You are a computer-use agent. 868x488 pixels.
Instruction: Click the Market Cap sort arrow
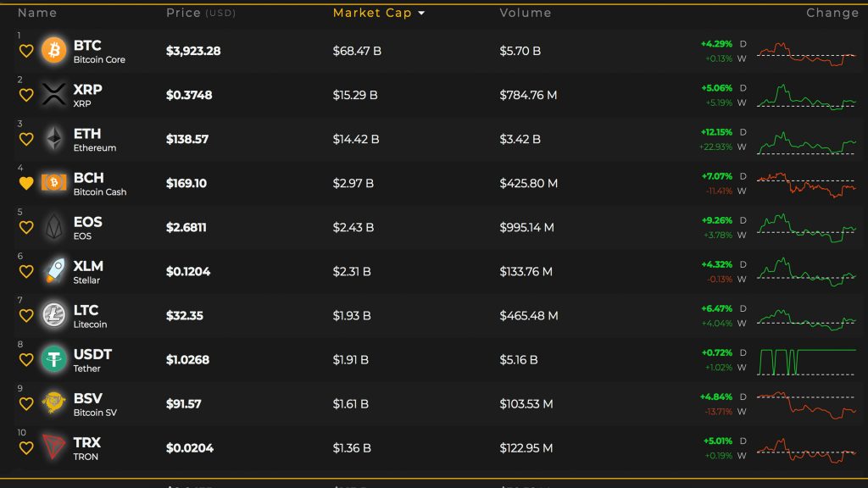click(x=421, y=14)
